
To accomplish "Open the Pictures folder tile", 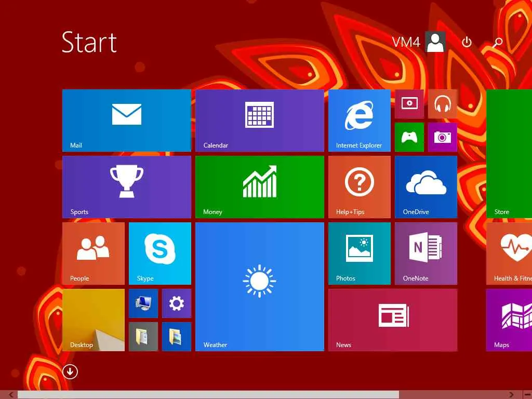I will point(177,337).
